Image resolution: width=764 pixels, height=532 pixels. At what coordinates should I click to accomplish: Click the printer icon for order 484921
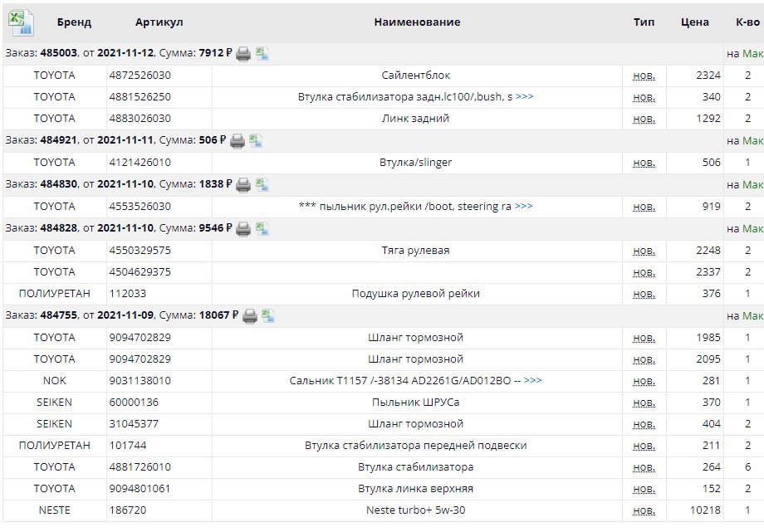point(238,141)
